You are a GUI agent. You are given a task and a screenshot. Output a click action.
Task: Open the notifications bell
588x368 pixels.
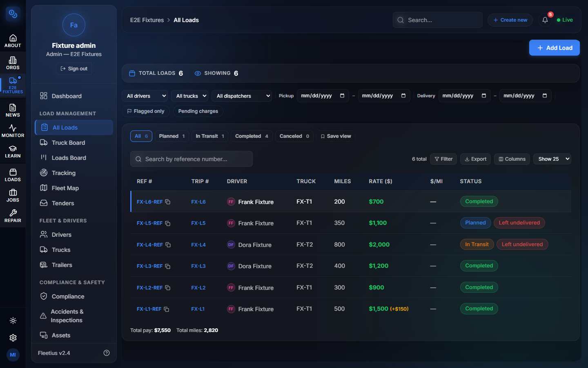(545, 20)
